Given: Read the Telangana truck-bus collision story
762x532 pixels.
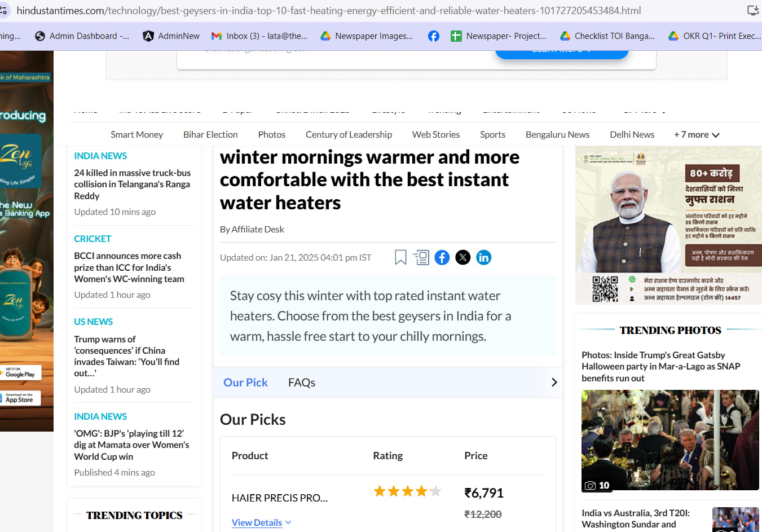Looking at the screenshot, I should [132, 184].
